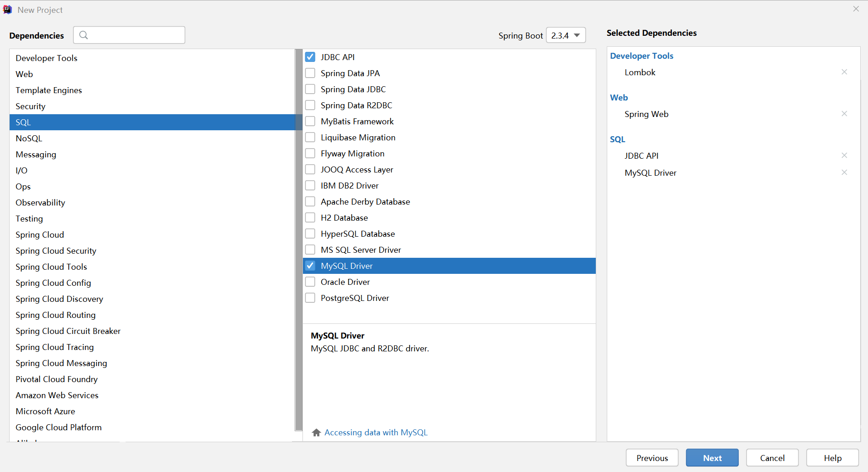
Task: Click the IntelliJ IDEA logo icon
Action: pyautogui.click(x=7, y=10)
